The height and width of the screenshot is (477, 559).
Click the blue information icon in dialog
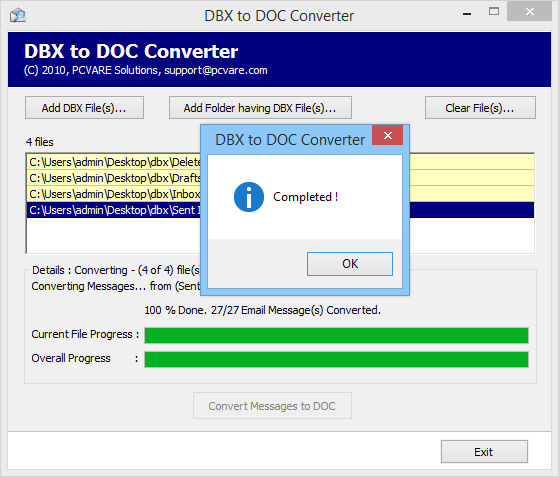point(249,197)
